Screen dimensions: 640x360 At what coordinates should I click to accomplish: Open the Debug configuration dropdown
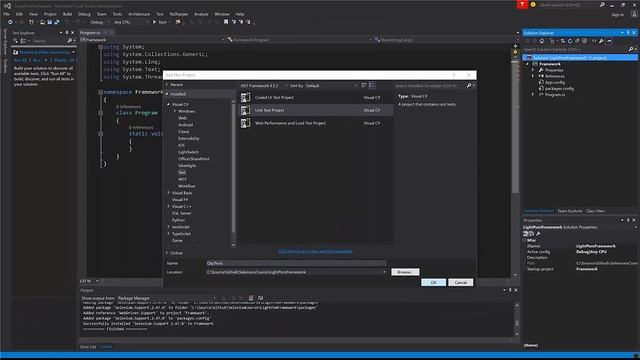(100, 22)
